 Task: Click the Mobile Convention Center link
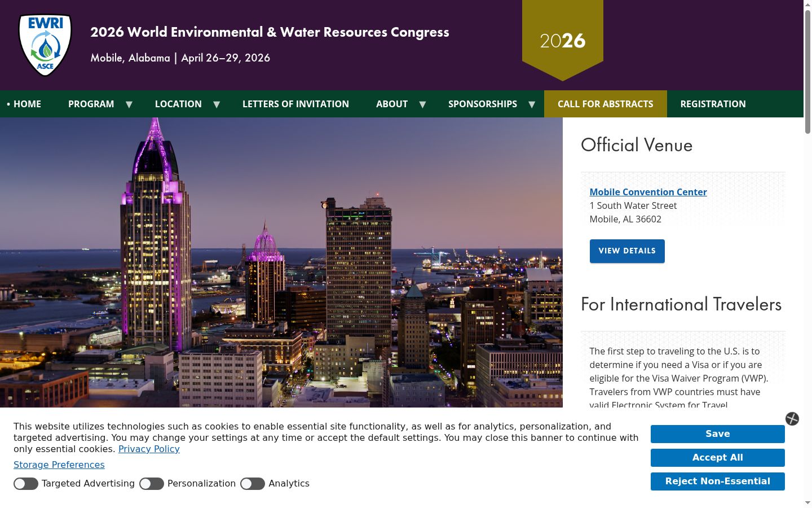point(648,192)
